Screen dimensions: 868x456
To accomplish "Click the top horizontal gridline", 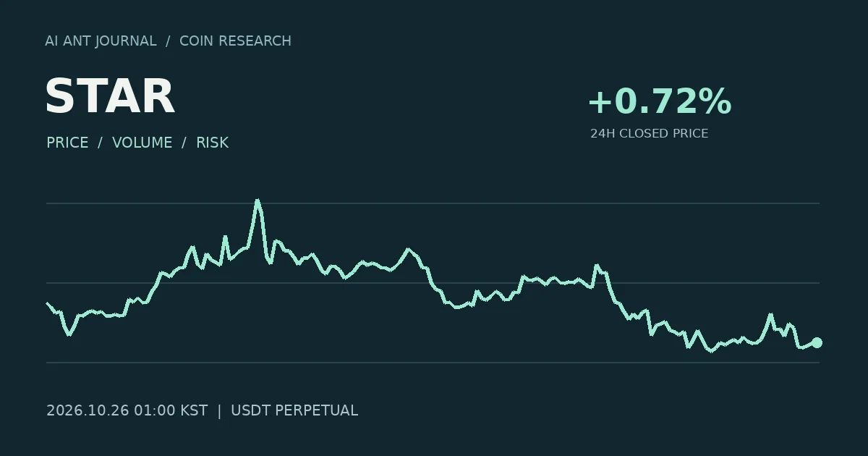I will click(x=433, y=203).
